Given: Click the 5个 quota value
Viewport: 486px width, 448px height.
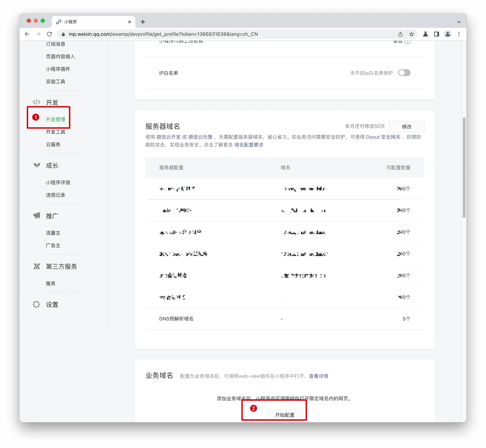Looking at the screenshot, I should click(x=406, y=319).
